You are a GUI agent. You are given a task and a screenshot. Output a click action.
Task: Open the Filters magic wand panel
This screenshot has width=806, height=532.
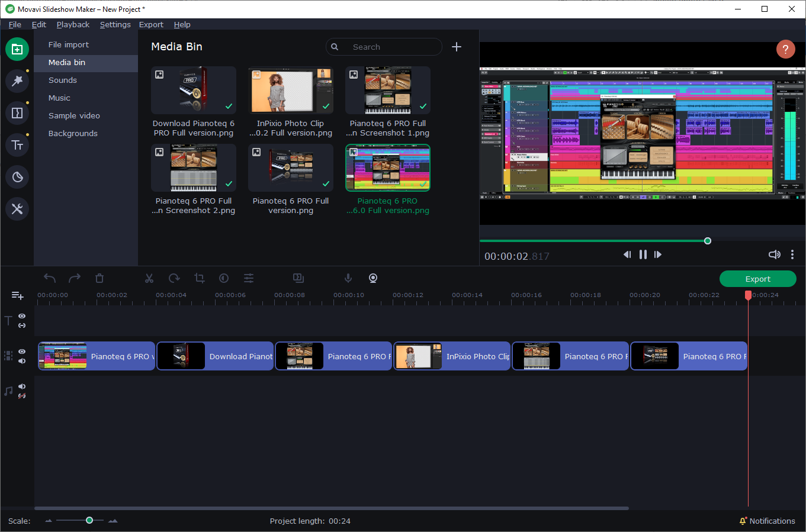pyautogui.click(x=17, y=81)
